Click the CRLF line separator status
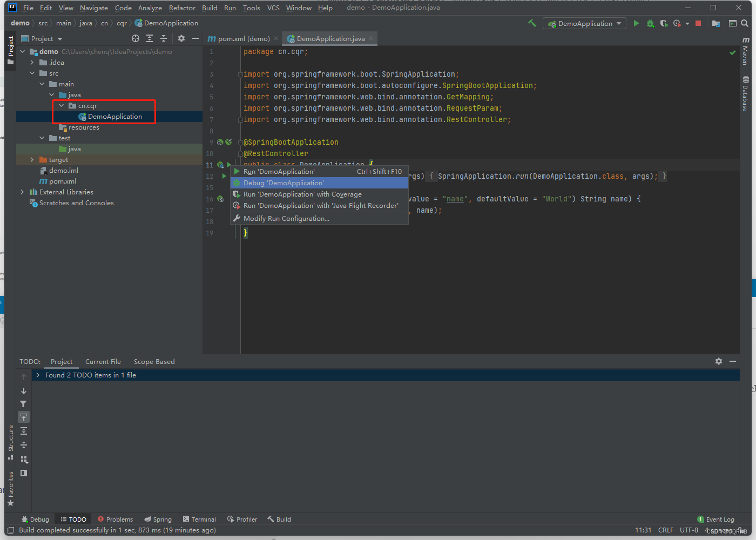 pos(666,530)
